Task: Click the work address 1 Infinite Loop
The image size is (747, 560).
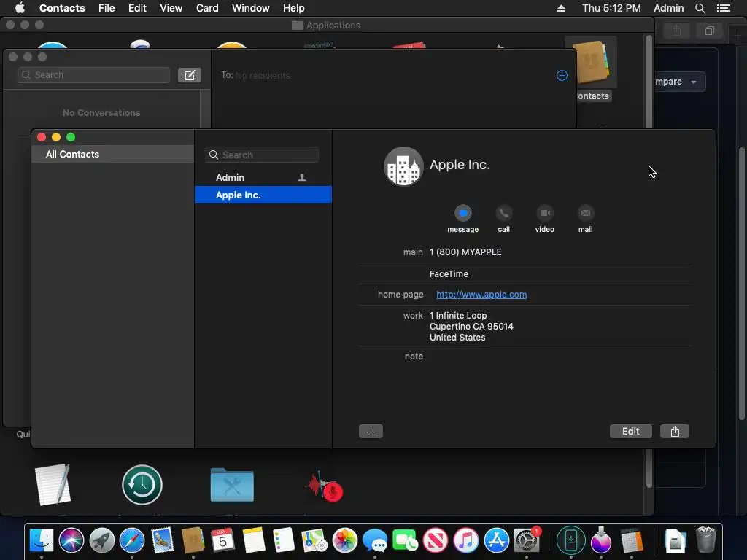Action: 471,326
